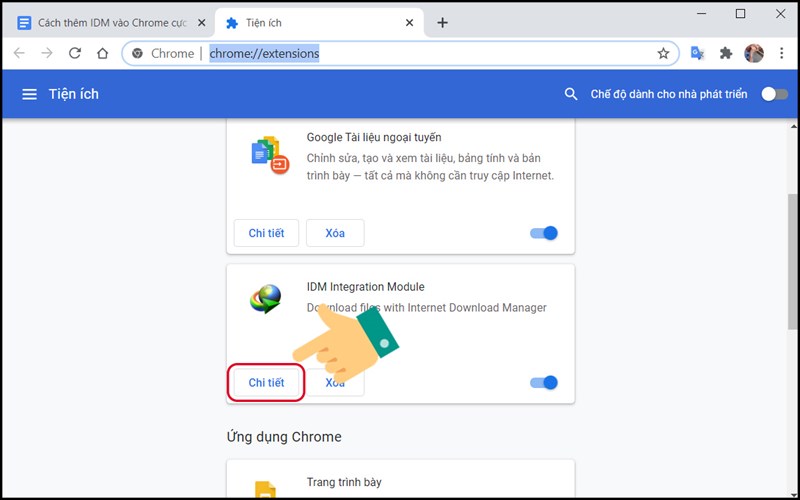800x500 pixels.
Task: Close the Tiện ích tab
Action: (x=409, y=23)
